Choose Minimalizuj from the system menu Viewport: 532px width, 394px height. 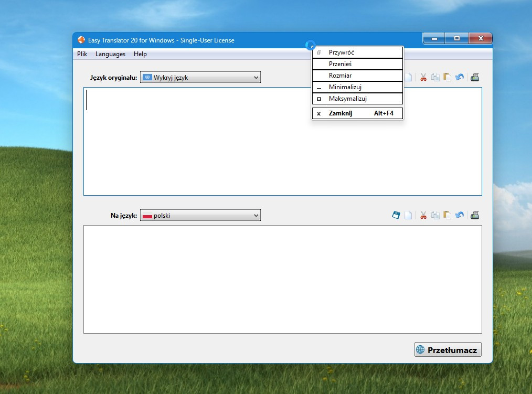(x=357, y=87)
